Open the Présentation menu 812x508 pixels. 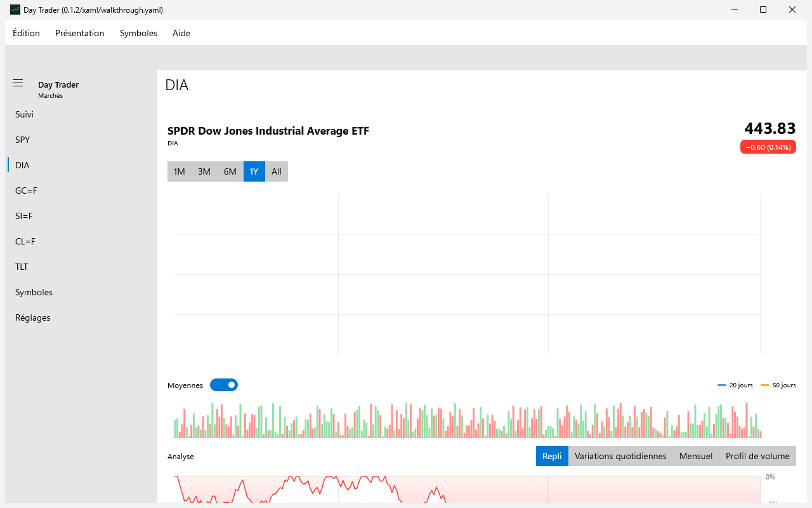(x=80, y=33)
